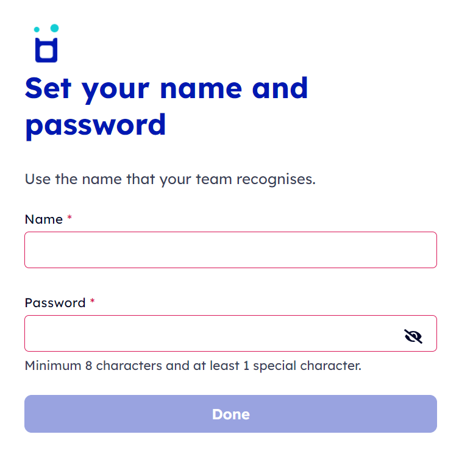Click the smaller cyan dot above the logo
Screen dimensions: 459x476
(x=37, y=29)
